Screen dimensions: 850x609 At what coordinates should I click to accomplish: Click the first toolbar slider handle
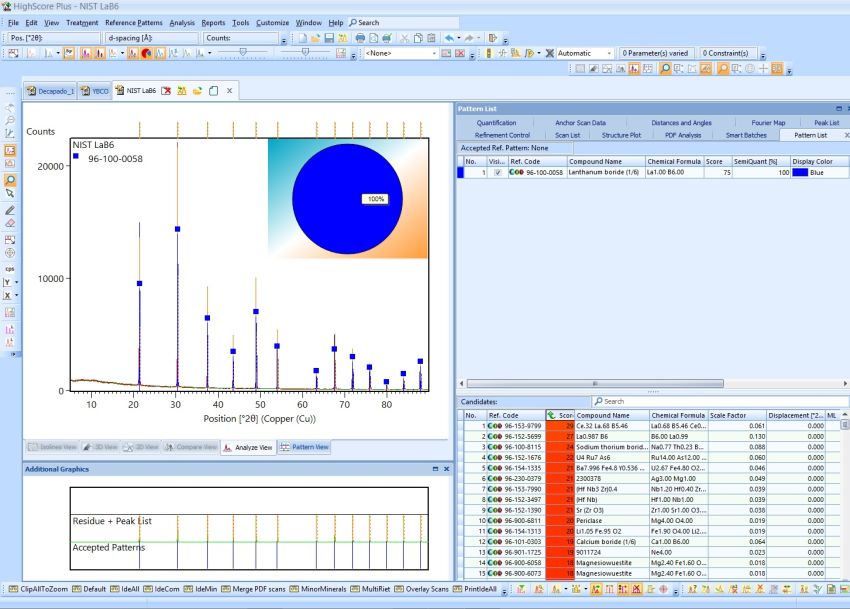tap(243, 52)
